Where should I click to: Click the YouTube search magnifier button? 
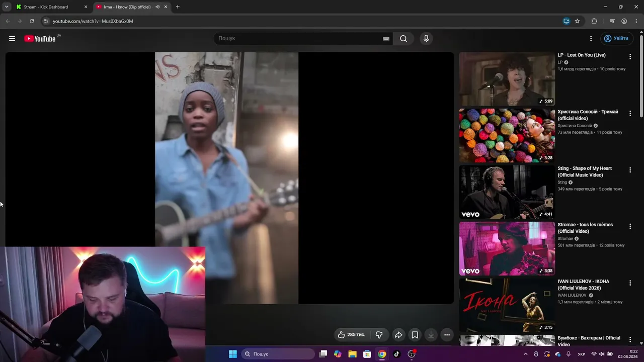[404, 39]
